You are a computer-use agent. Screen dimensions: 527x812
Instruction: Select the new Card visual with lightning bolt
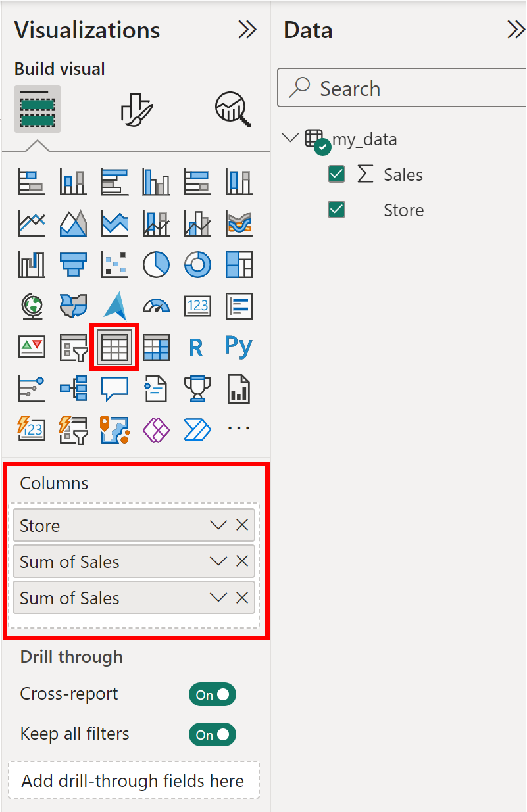click(32, 429)
